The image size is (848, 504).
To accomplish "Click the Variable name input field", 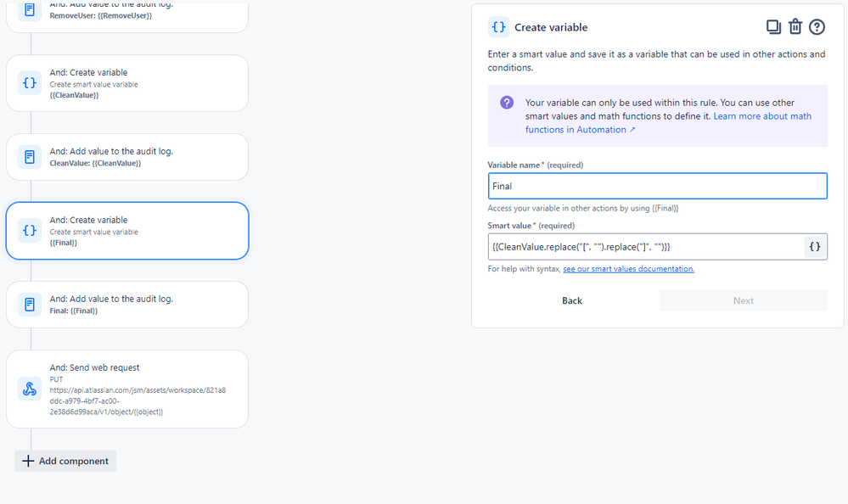I will pyautogui.click(x=657, y=186).
